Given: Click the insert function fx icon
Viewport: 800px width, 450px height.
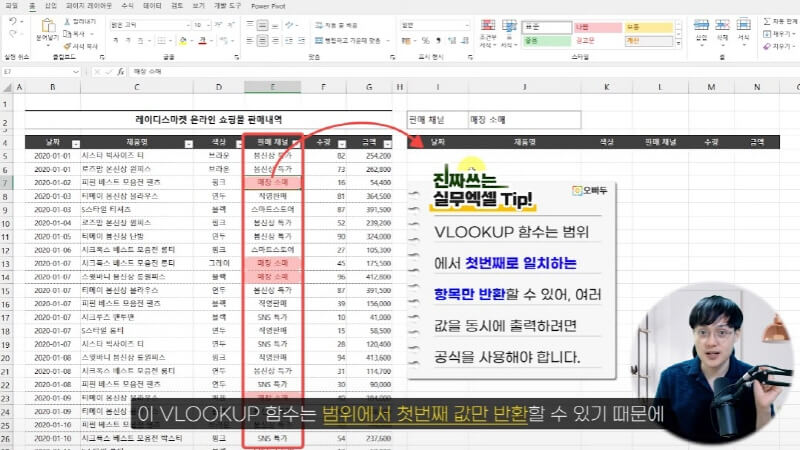Looking at the screenshot, I should coord(120,72).
